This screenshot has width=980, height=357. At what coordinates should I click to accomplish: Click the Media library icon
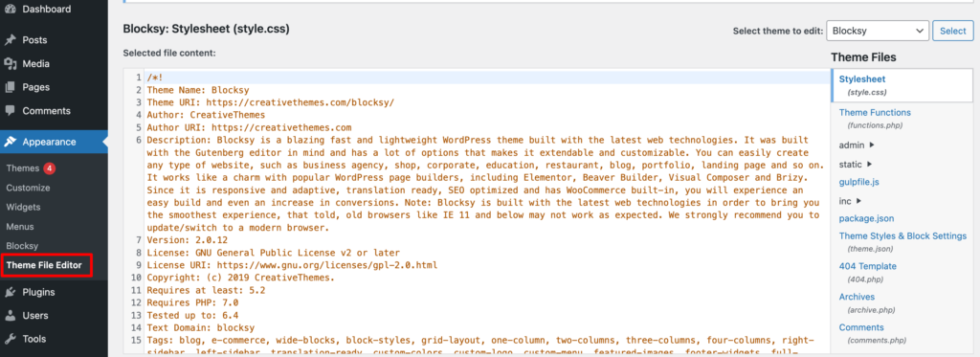click(10, 64)
